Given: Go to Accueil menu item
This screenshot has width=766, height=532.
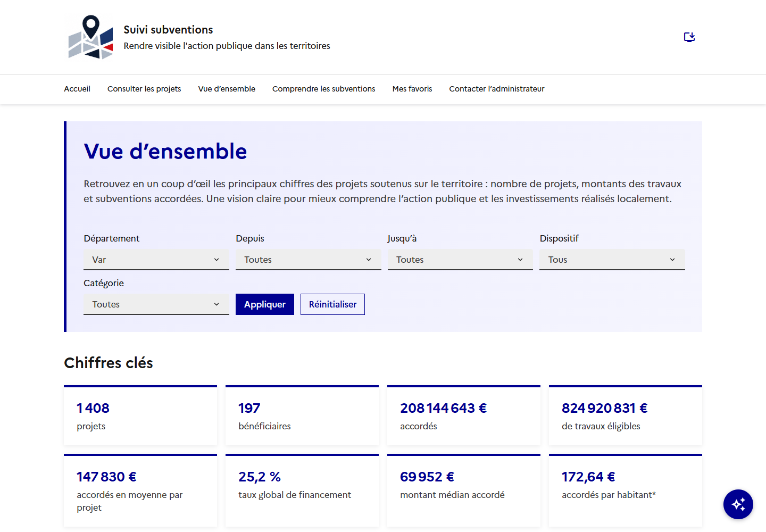Looking at the screenshot, I should [77, 89].
